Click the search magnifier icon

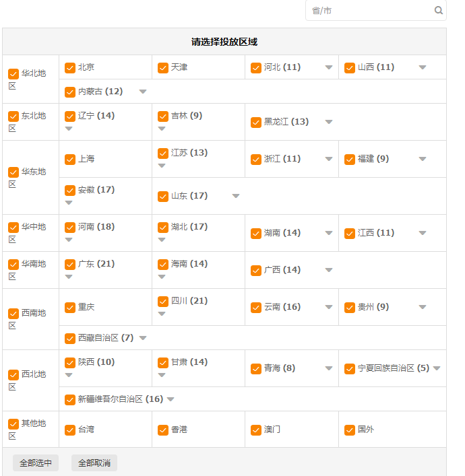coord(439,11)
